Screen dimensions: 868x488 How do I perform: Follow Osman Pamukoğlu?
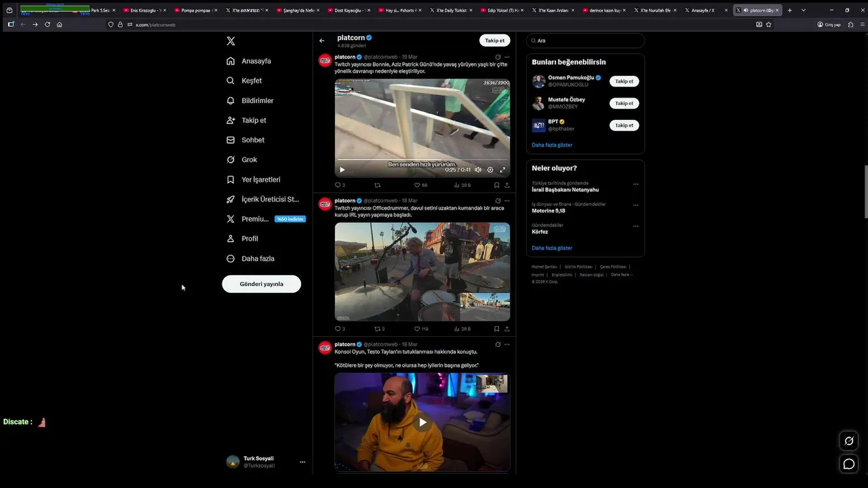[624, 81]
